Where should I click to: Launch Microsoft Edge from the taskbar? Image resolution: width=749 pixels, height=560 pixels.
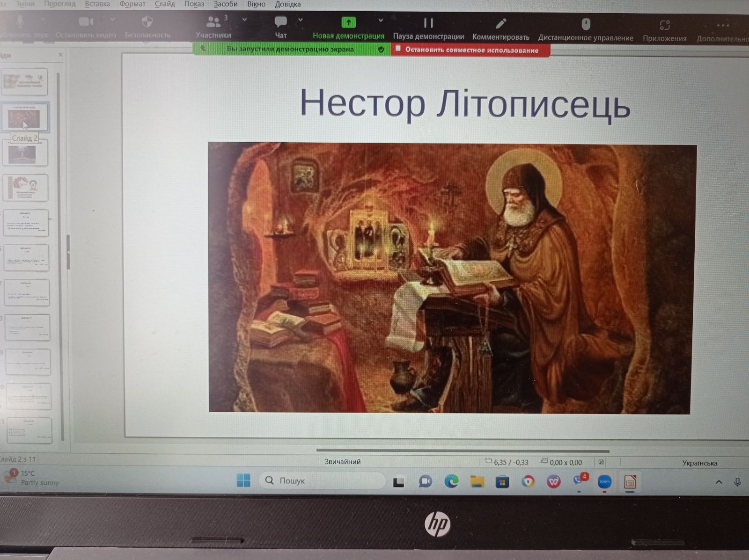point(451,481)
